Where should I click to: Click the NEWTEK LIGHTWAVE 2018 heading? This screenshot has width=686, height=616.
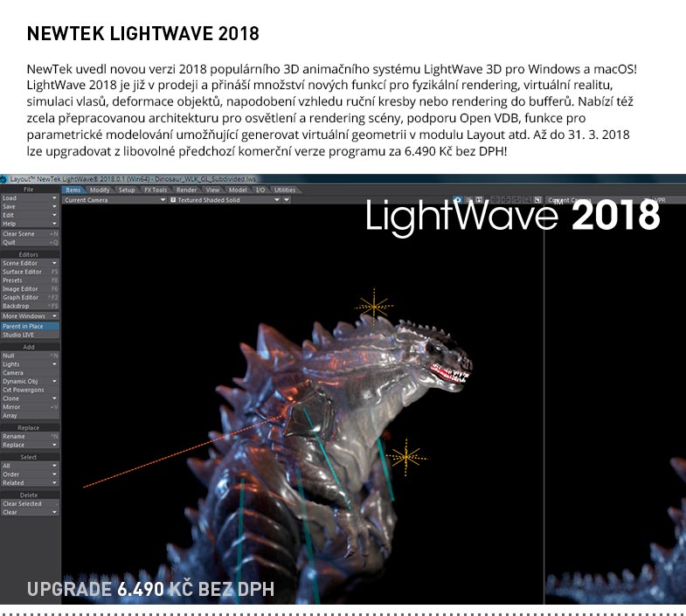point(143,34)
